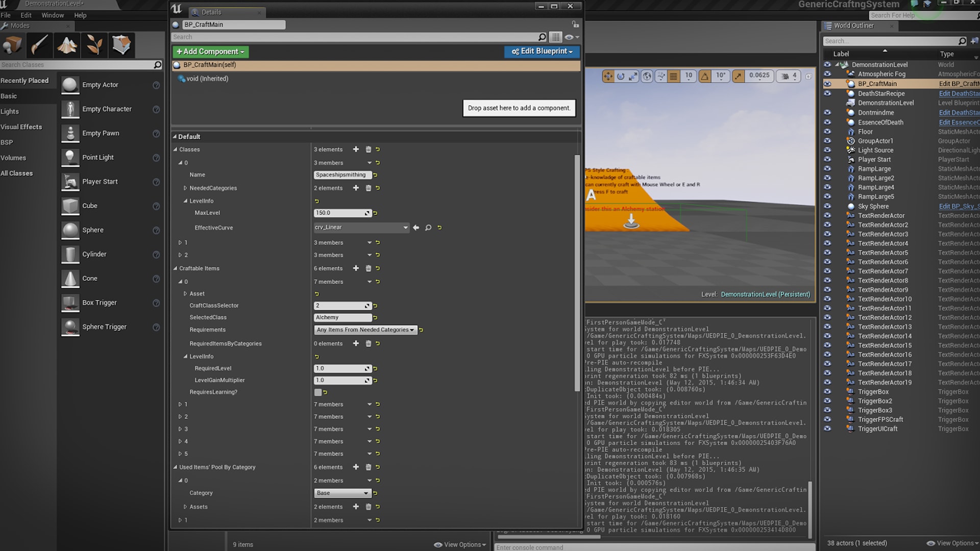Screen dimensions: 980x551
Task: Select the Paint mode brush icon
Action: click(x=40, y=45)
